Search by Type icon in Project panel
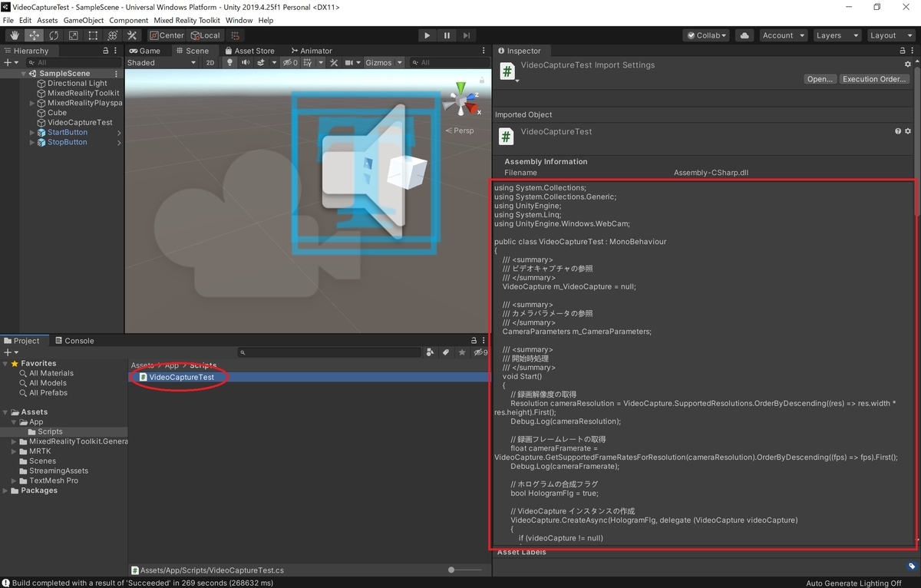921x588 pixels. pos(429,352)
